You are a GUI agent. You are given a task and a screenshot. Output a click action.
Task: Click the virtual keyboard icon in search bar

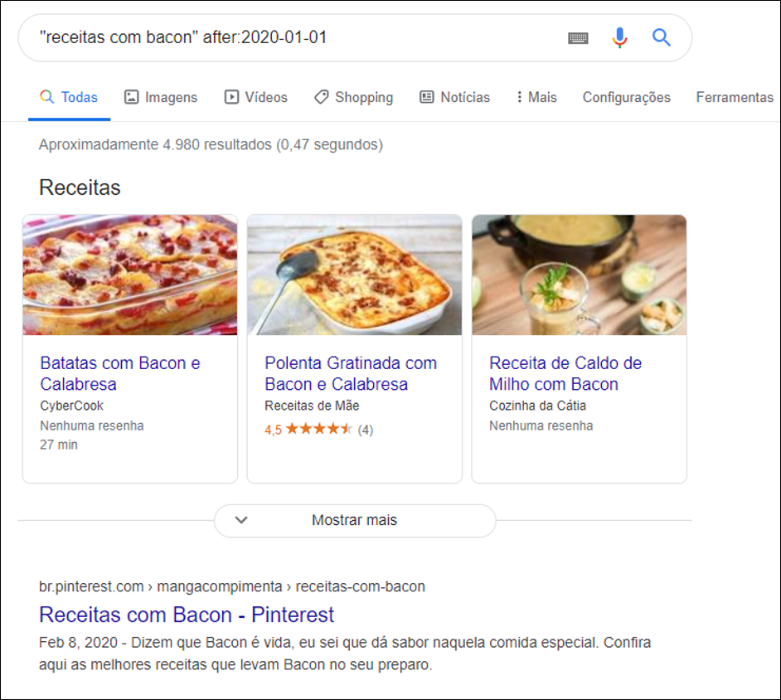578,38
